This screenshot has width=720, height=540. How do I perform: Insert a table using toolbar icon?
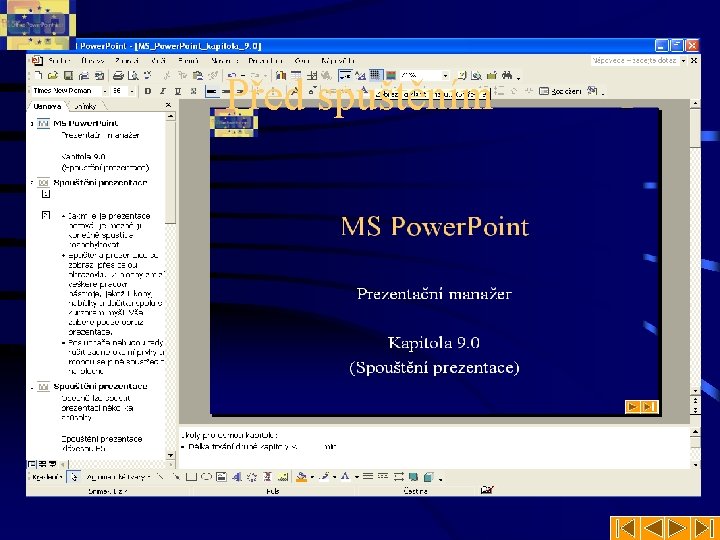click(x=296, y=75)
